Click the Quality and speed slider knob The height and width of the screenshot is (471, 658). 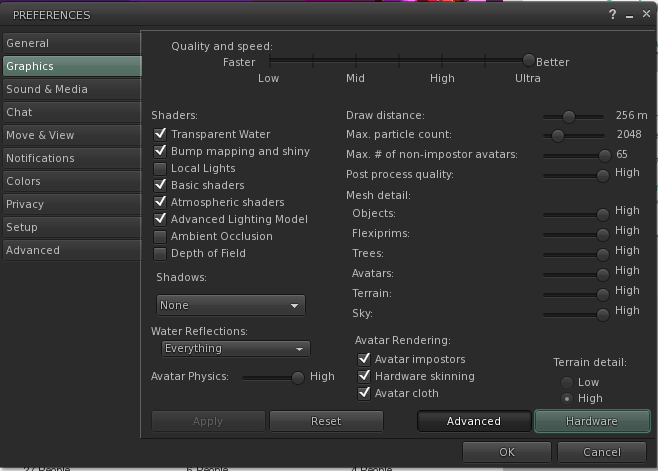coord(529,60)
